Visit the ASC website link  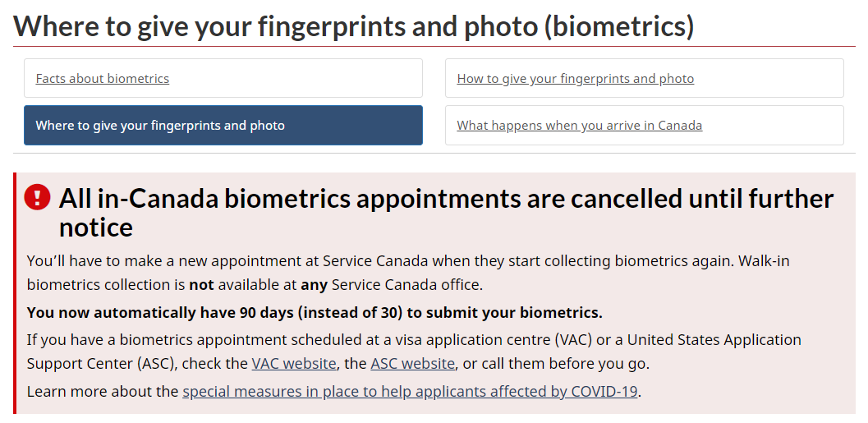(412, 363)
